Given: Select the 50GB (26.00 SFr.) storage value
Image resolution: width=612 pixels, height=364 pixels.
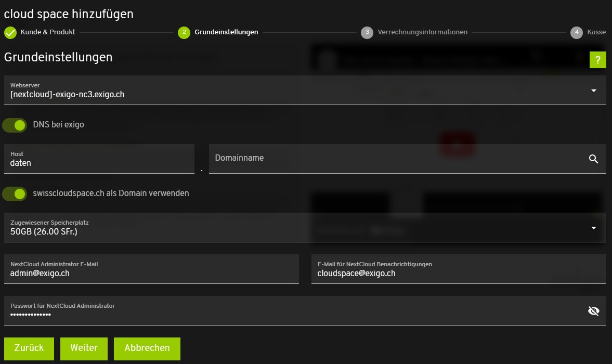Looking at the screenshot, I should (44, 232).
